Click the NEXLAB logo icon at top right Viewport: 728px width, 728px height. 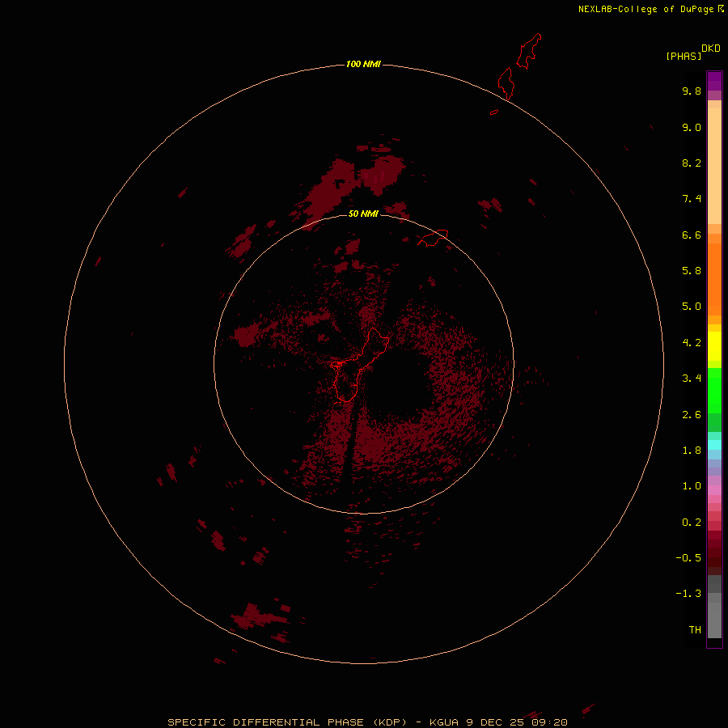click(x=721, y=9)
